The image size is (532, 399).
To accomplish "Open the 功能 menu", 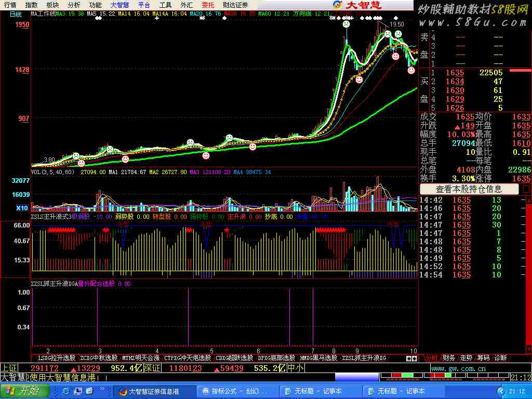I will click(x=96, y=5).
